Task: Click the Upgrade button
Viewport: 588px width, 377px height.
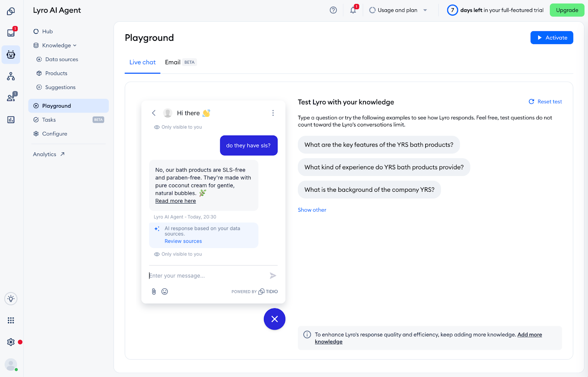Action: click(567, 10)
